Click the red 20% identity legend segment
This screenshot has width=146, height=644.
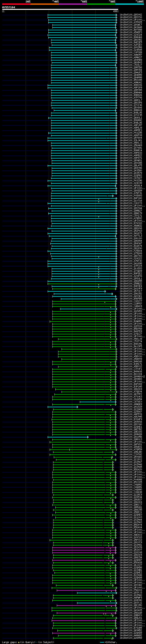tap(16, 4)
